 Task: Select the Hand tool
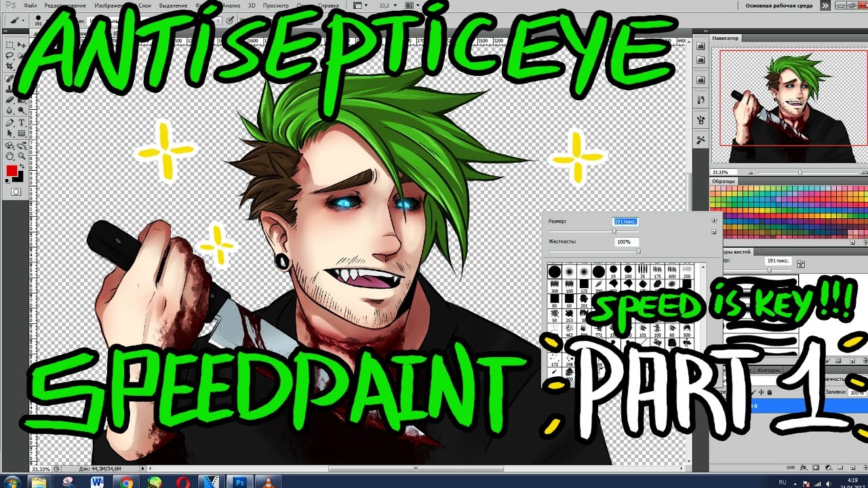click(x=10, y=156)
